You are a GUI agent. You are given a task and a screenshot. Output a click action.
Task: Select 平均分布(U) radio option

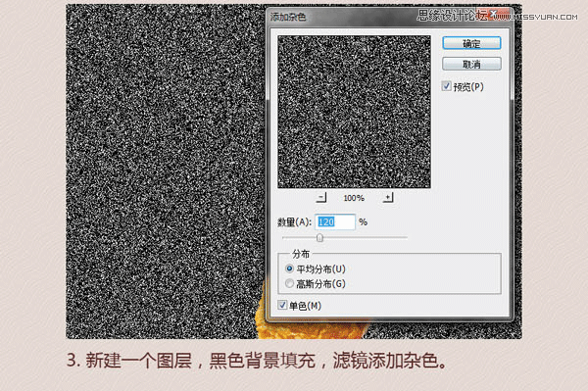289,269
